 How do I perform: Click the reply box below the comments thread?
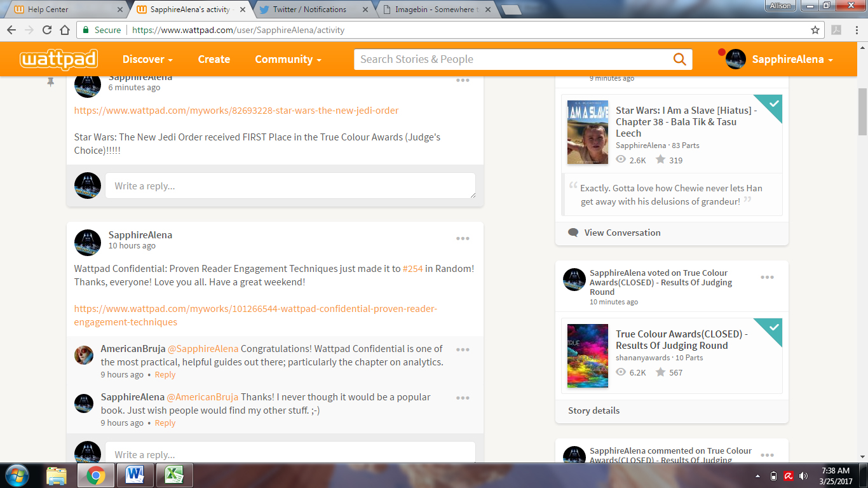point(290,453)
